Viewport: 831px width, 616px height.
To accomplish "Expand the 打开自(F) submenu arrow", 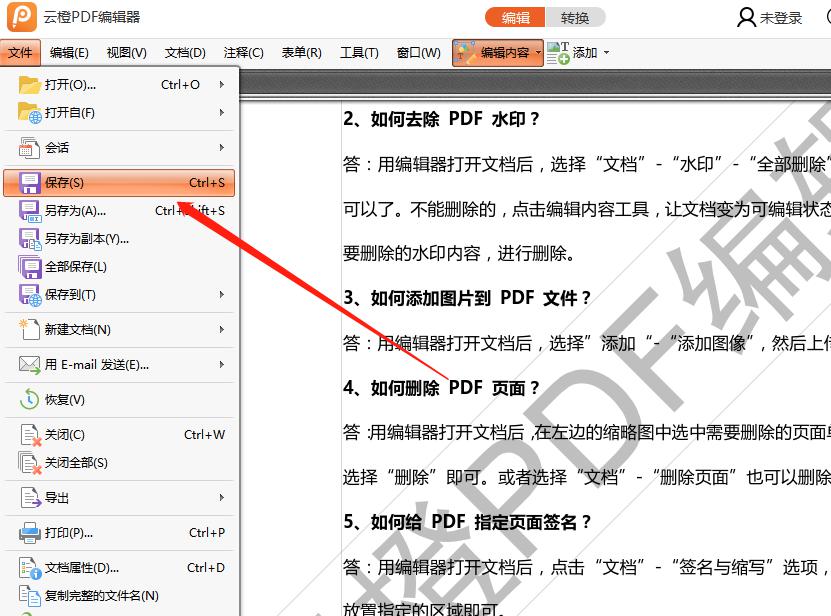I will (222, 112).
